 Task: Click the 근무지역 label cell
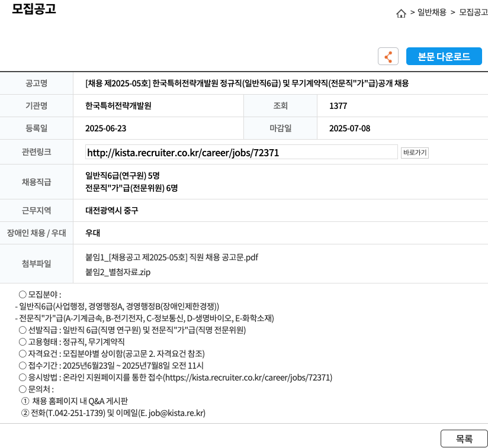36,211
